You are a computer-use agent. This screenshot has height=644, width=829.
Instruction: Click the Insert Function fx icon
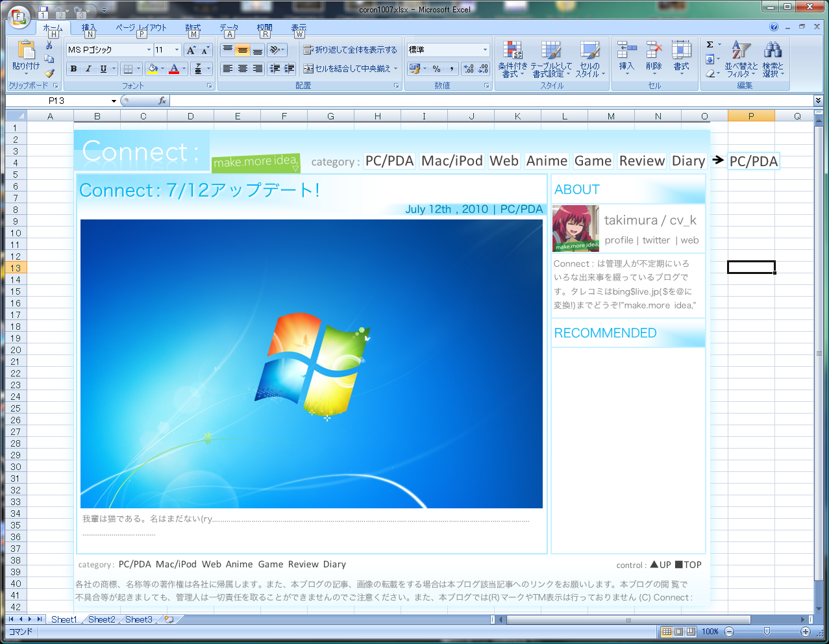coord(162,101)
